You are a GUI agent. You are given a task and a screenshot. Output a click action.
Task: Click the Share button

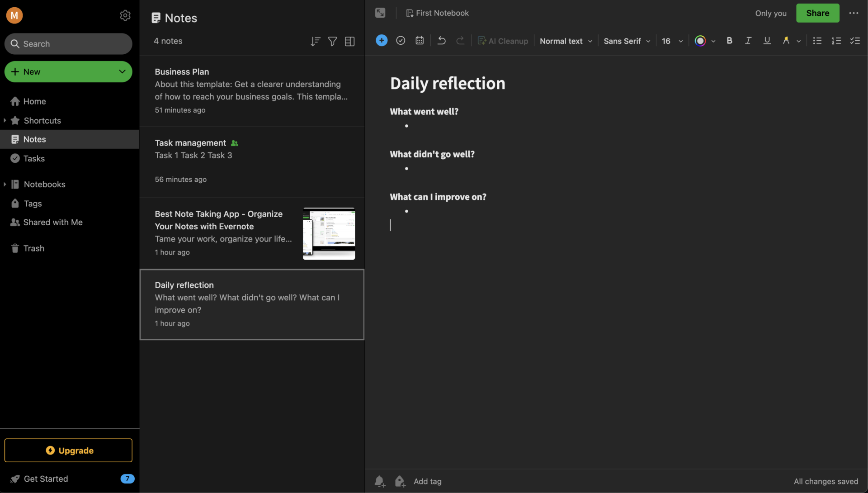pos(818,13)
